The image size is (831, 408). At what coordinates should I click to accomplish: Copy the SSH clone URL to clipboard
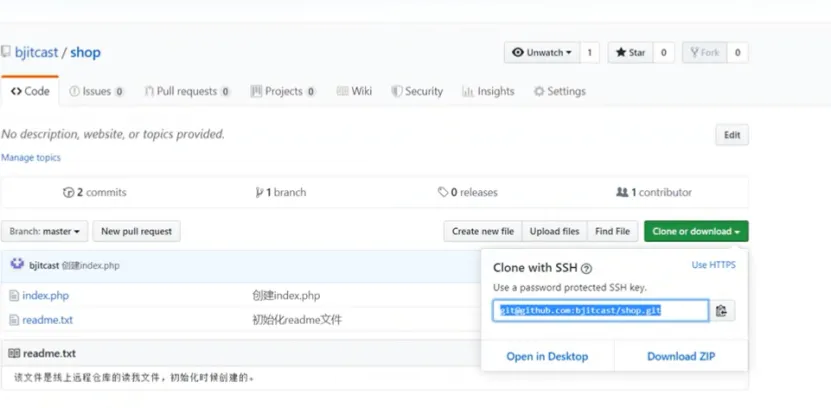[721, 311]
